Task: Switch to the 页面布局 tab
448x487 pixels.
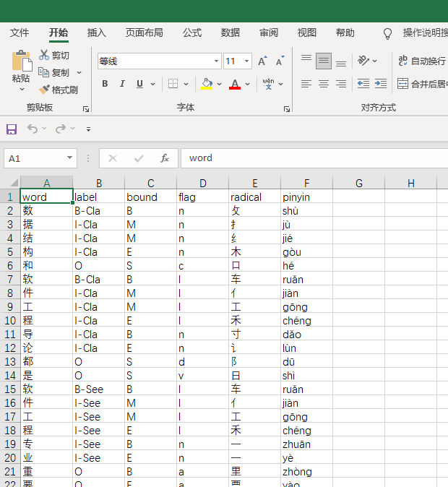Action: 145,33
